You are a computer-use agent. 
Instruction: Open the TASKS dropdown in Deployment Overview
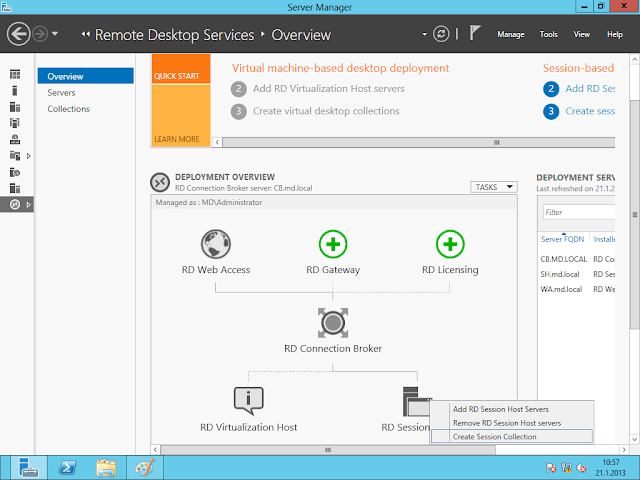click(493, 187)
